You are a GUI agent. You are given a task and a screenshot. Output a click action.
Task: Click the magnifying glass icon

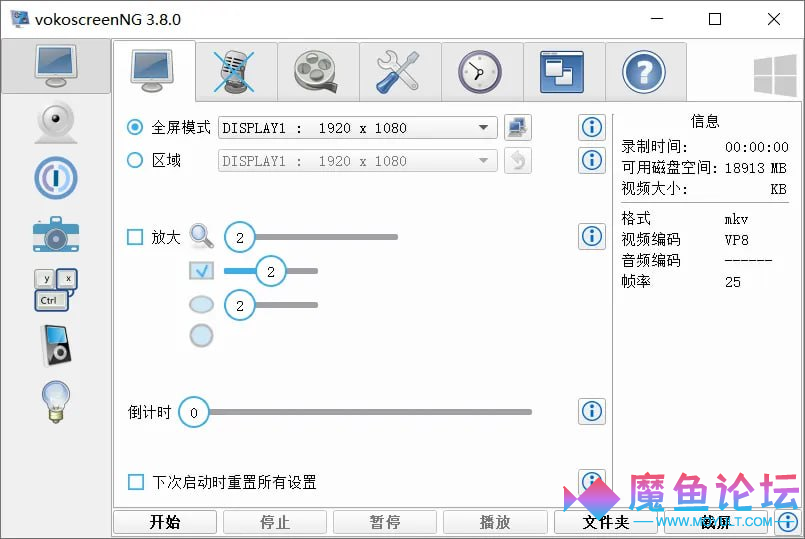pyautogui.click(x=201, y=236)
